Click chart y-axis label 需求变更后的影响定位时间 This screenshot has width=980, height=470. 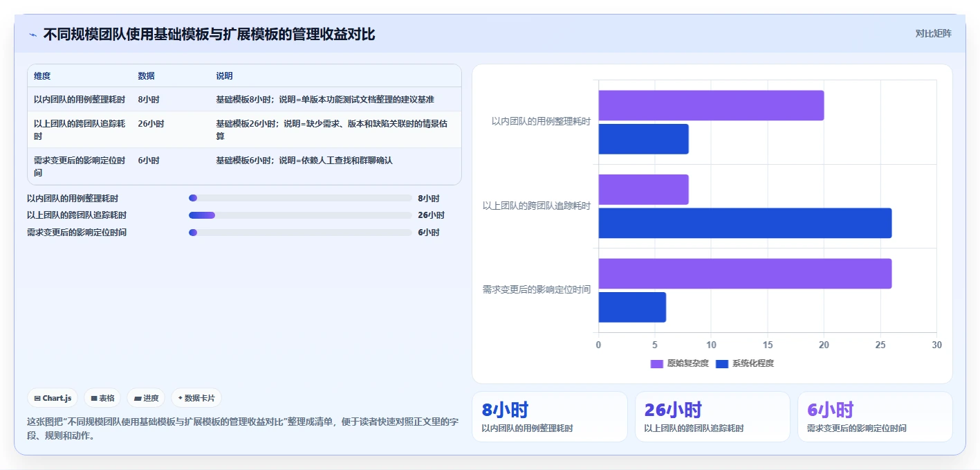pos(537,290)
